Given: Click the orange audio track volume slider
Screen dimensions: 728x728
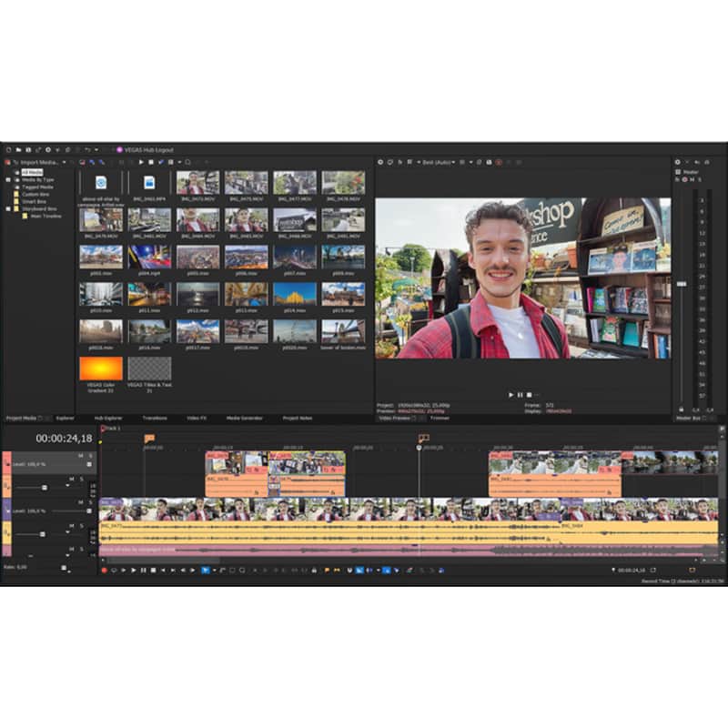Looking at the screenshot, I should click(x=45, y=488).
